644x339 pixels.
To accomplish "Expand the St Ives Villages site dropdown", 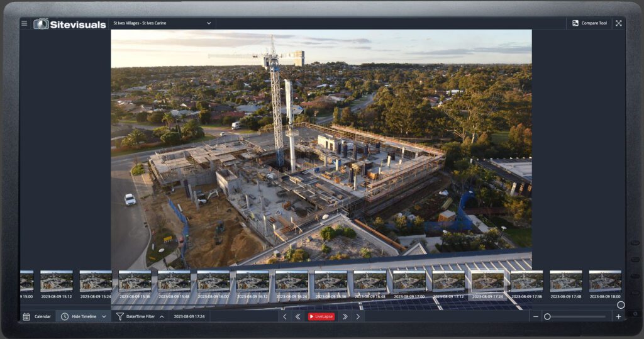I will (x=209, y=23).
